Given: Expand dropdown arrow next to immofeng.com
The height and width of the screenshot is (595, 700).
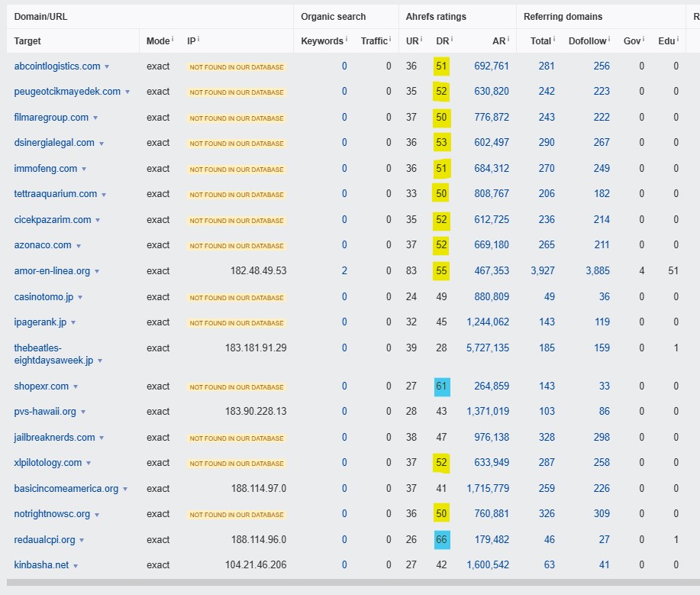Looking at the screenshot, I should [84, 170].
